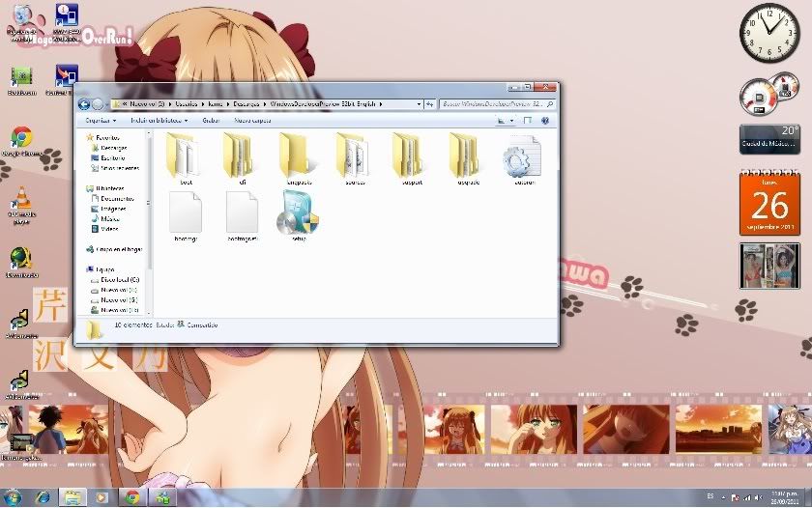
Task: Click the view mode icon in toolbar
Action: tap(501, 120)
